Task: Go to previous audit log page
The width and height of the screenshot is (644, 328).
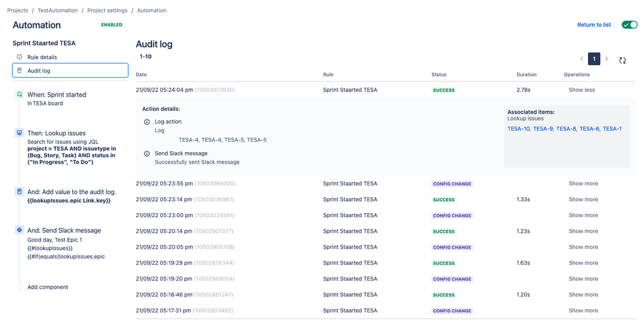Action: pyautogui.click(x=581, y=59)
